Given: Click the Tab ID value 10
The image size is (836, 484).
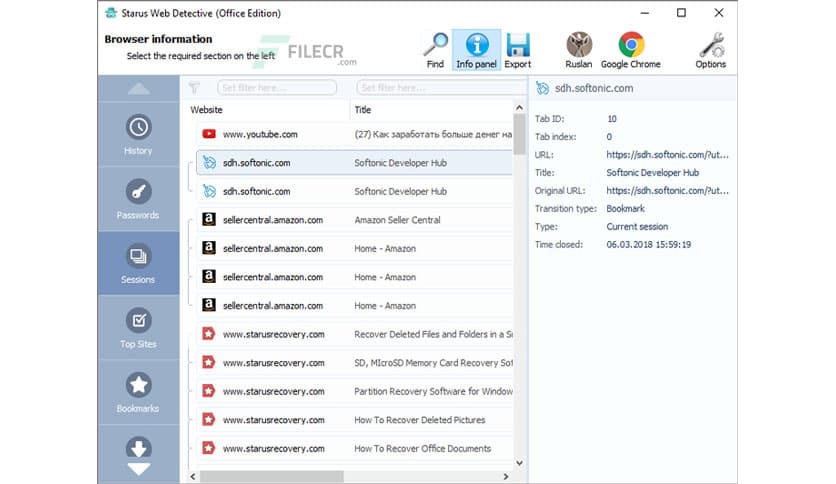Looking at the screenshot, I should click(612, 119).
